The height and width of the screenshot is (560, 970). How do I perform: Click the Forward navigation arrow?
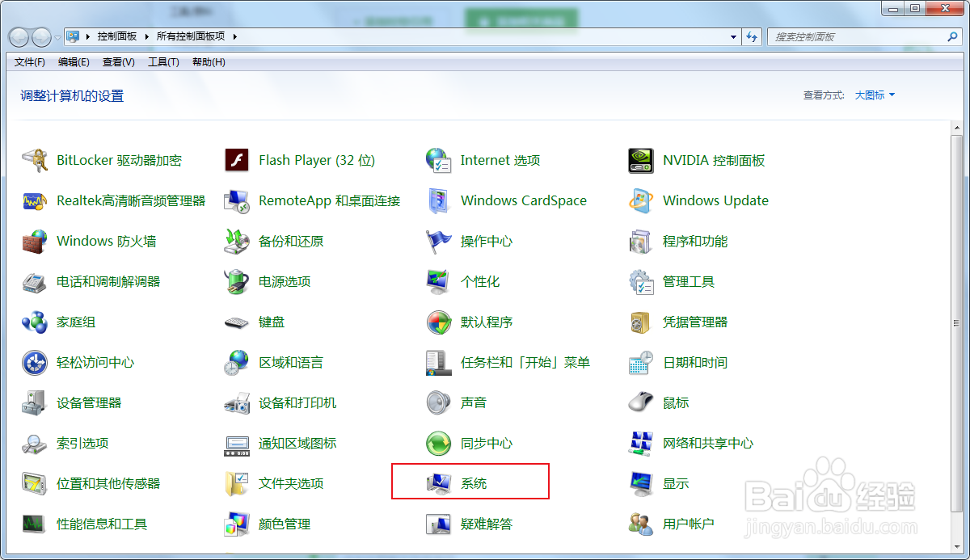(x=41, y=37)
